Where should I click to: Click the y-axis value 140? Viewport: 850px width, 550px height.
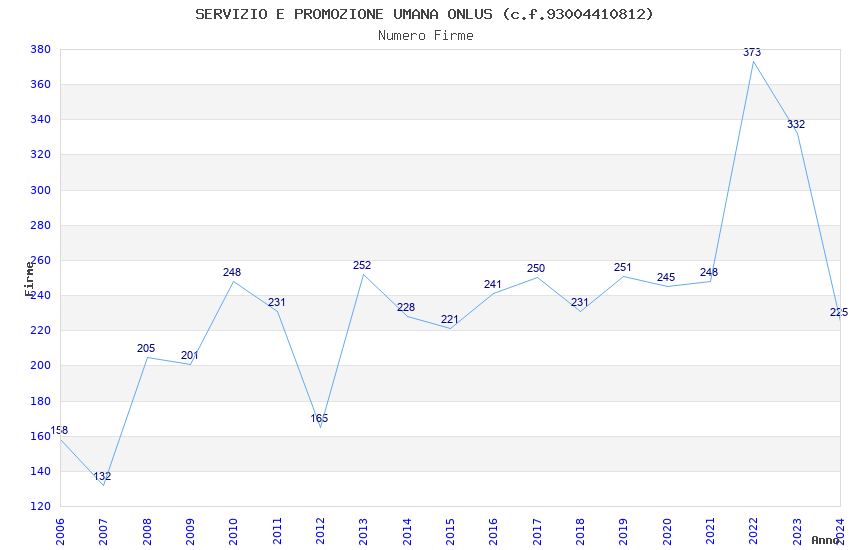pyautogui.click(x=41, y=471)
